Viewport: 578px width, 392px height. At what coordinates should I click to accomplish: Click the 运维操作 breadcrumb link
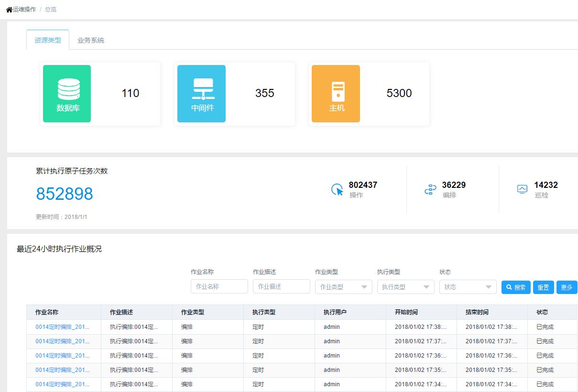[x=24, y=10]
